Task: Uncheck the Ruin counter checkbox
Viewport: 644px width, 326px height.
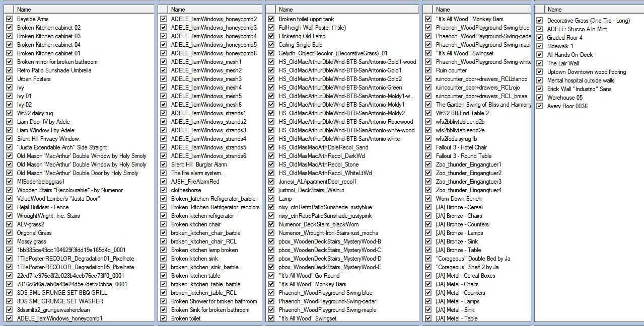Action: [x=428, y=70]
